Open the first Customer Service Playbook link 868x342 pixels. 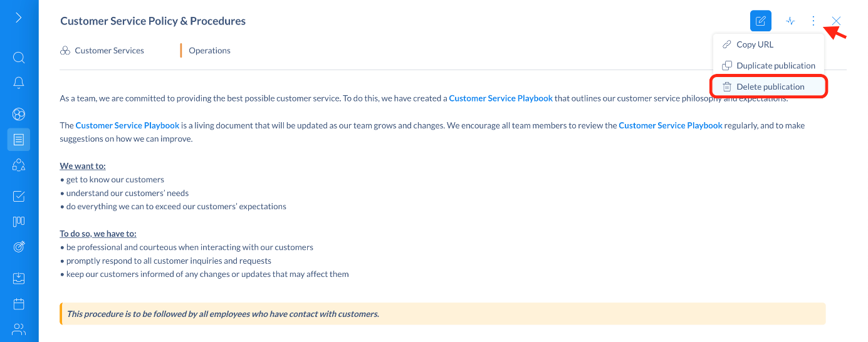[501, 98]
